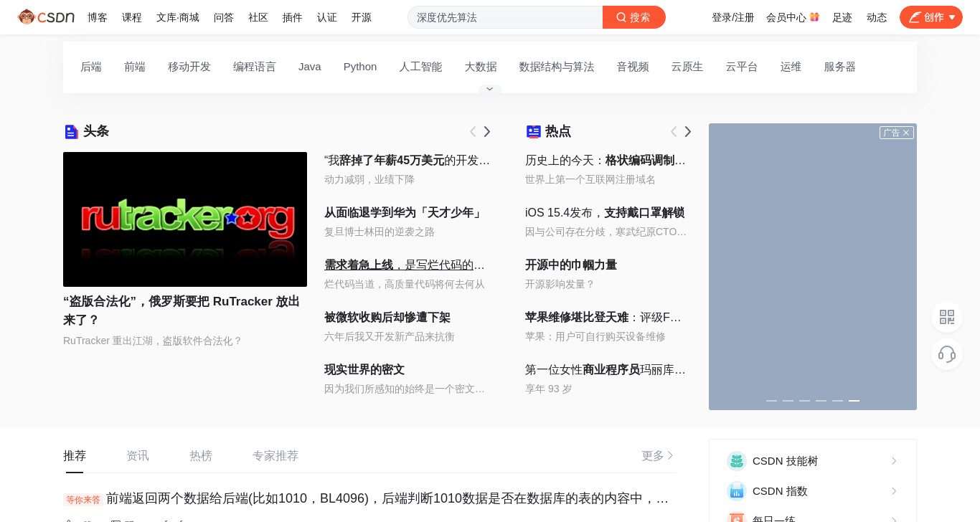Viewport: 980px width, 522px height.
Task: Open the 文库·商城 menu
Action: 178,17
